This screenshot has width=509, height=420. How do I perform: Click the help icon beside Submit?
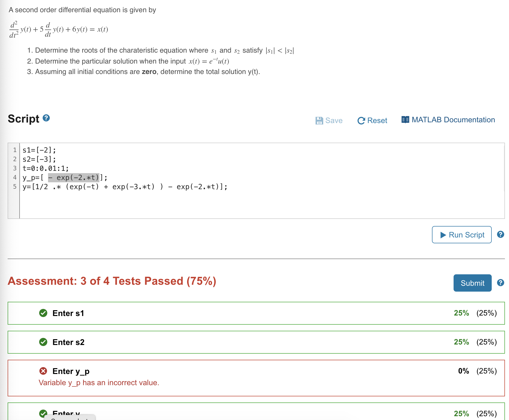501,282
